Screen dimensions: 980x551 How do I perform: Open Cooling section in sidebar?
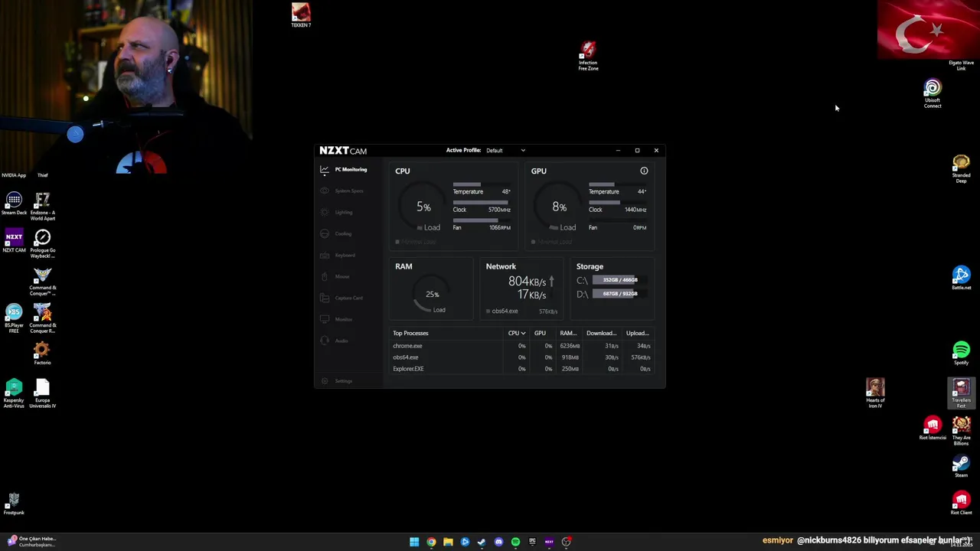pyautogui.click(x=336, y=233)
